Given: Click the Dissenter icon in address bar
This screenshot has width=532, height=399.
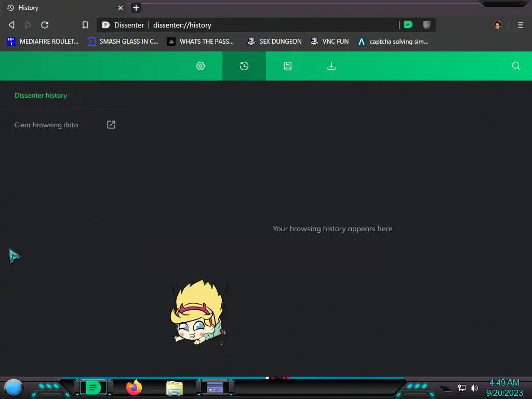Looking at the screenshot, I should pyautogui.click(x=106, y=25).
